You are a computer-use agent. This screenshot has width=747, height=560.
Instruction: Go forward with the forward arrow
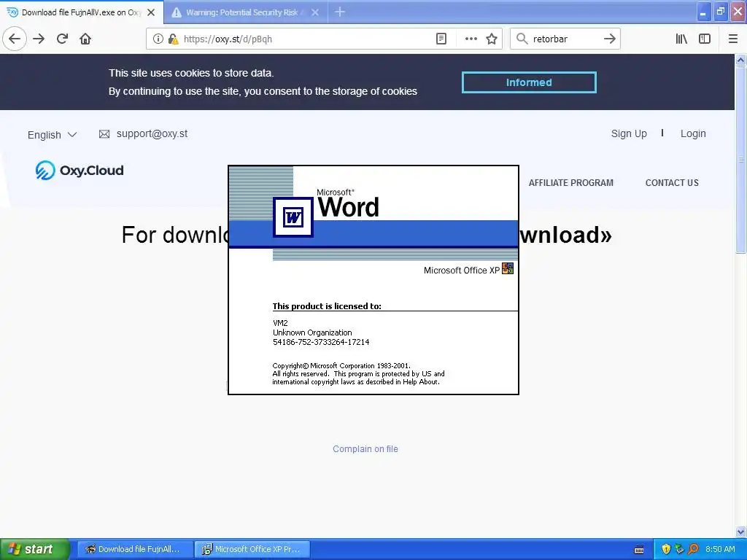coord(39,39)
